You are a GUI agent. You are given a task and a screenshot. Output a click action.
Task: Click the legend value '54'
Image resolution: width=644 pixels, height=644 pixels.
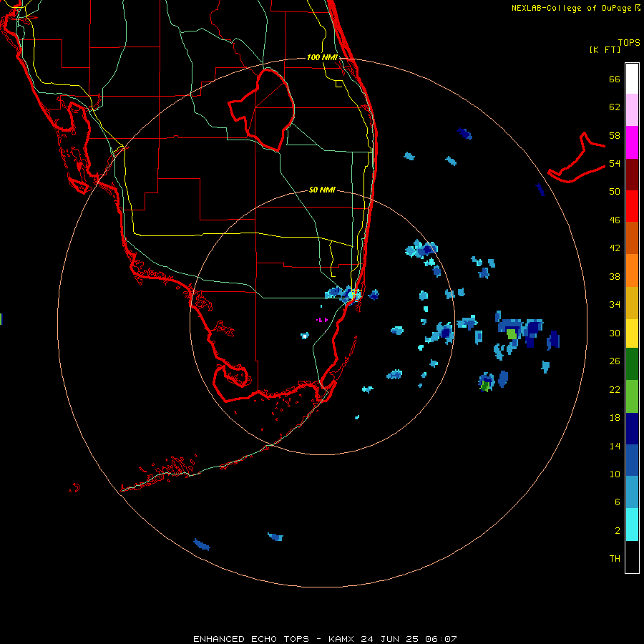(x=615, y=163)
